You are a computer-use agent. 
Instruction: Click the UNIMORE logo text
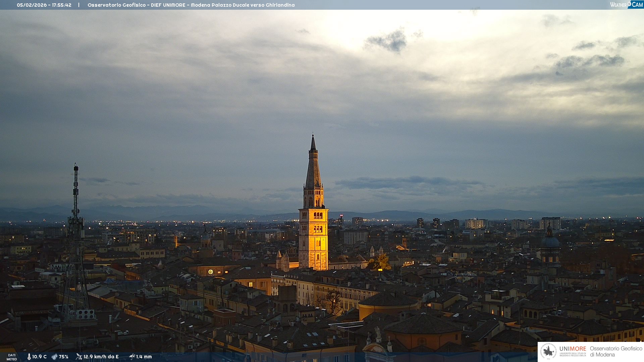pos(573,349)
